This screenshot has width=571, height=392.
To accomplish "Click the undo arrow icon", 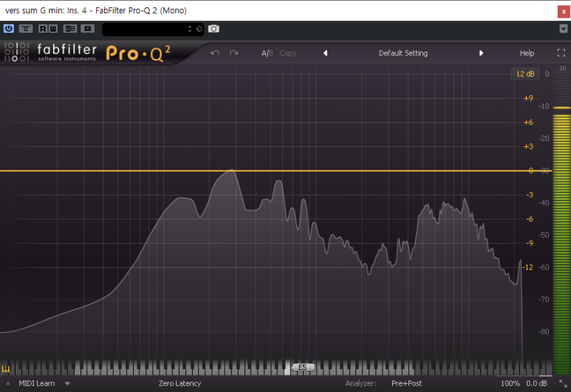I will (215, 53).
